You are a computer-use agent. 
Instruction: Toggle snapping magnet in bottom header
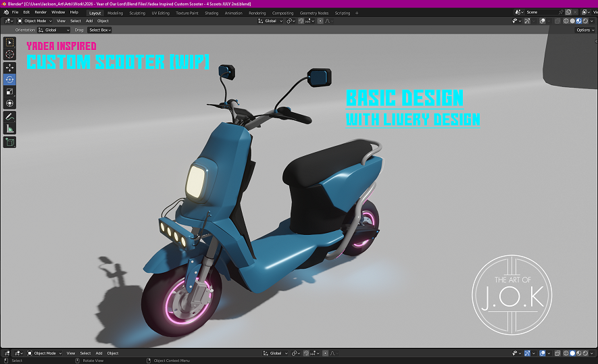click(306, 353)
